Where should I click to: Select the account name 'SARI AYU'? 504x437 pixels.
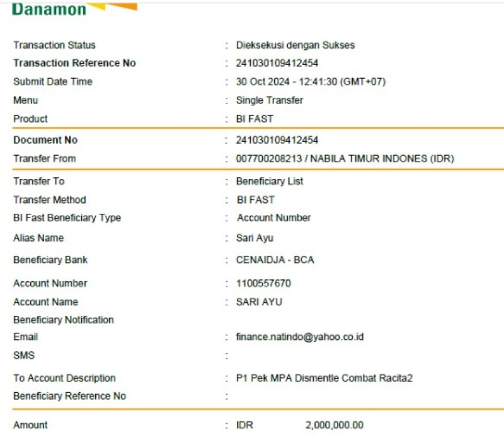click(259, 302)
